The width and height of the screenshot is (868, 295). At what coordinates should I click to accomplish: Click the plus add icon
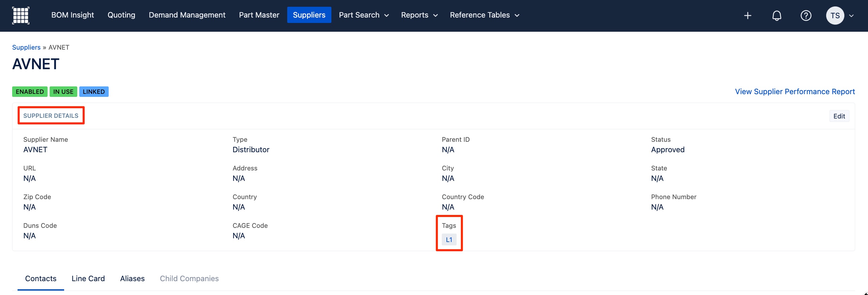[x=748, y=16]
